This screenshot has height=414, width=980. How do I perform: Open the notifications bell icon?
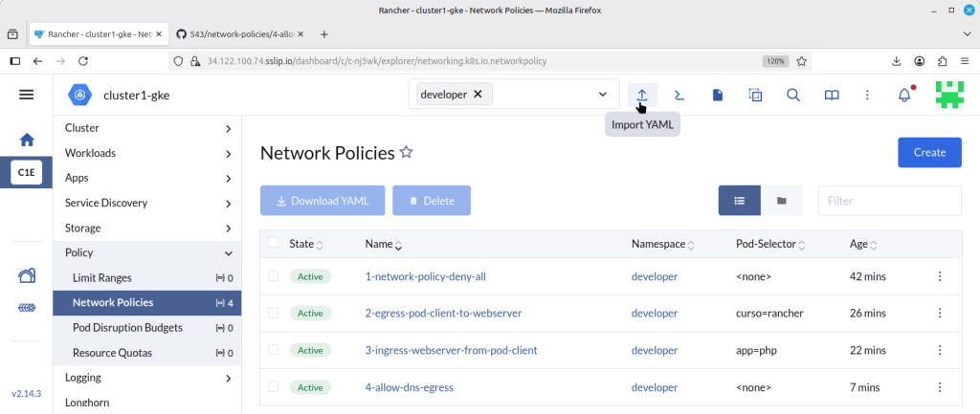click(x=904, y=95)
